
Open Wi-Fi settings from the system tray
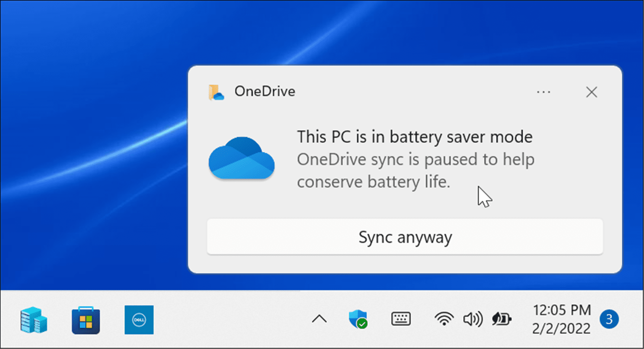[x=444, y=319]
